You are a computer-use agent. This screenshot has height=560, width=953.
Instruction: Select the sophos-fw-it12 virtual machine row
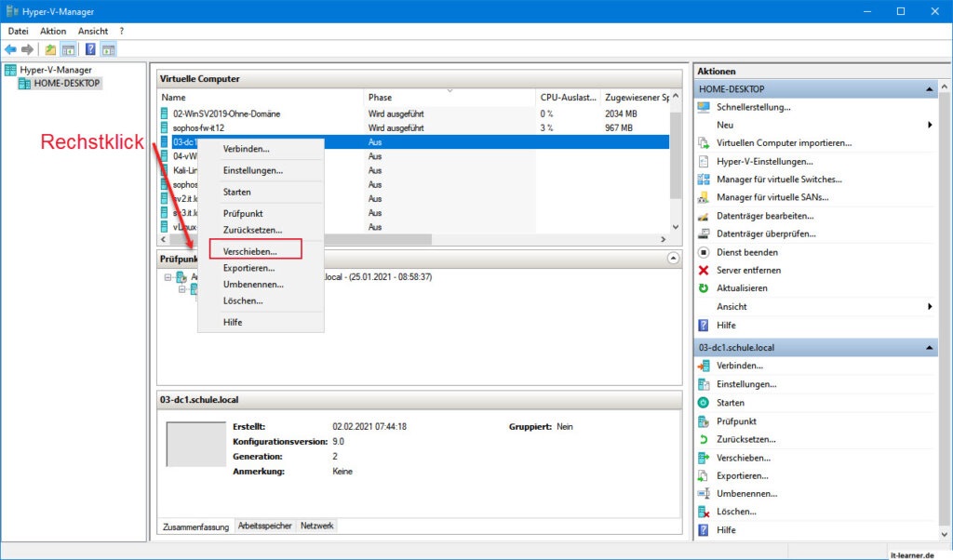[414, 127]
